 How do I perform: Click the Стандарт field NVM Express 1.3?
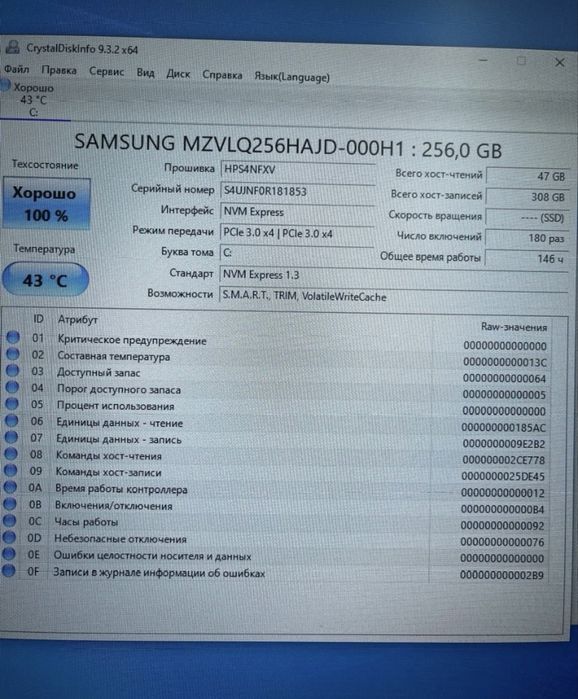tap(394, 274)
